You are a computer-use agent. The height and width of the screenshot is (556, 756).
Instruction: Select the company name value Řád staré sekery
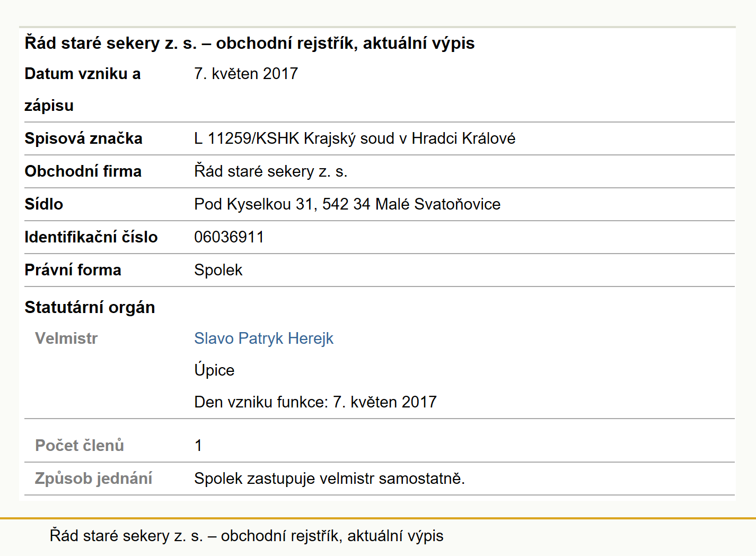[270, 171]
